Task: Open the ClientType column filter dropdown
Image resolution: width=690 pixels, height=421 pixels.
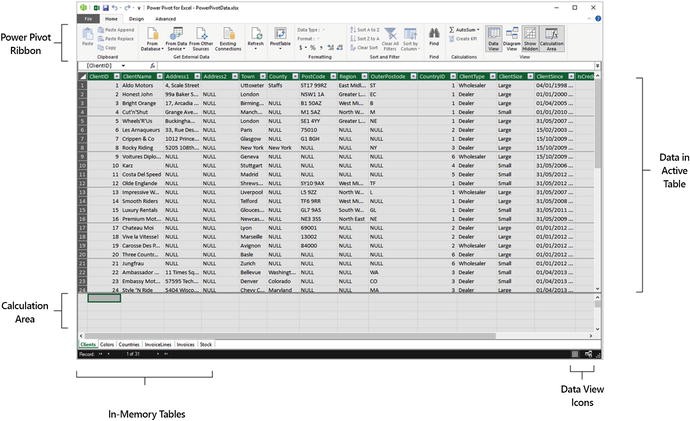Action: pyautogui.click(x=492, y=77)
